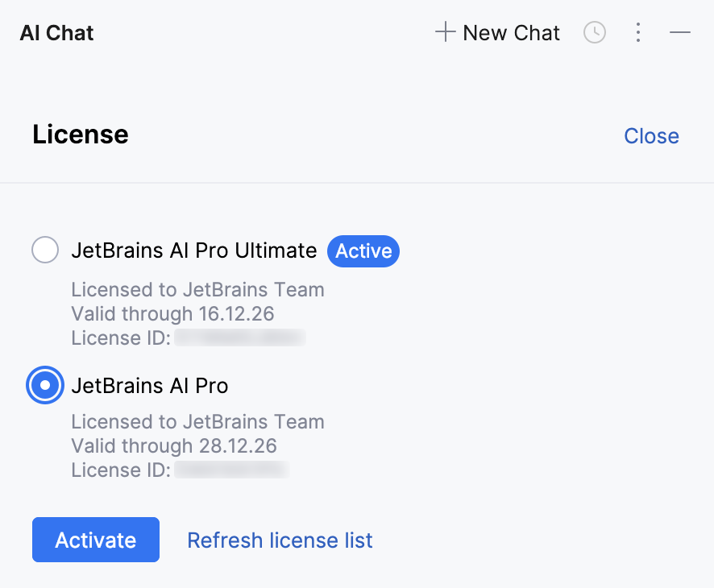
Task: Select the JetBrains AI Pro Ultimate license
Action: [x=45, y=250]
